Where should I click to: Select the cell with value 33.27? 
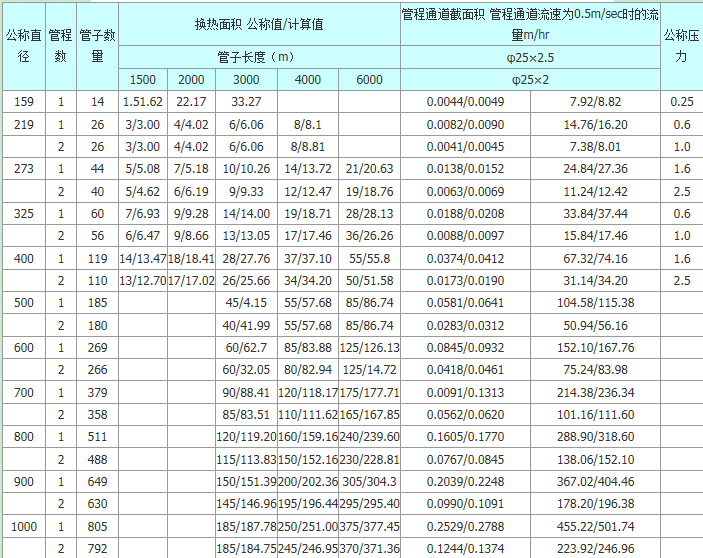pyautogui.click(x=246, y=101)
